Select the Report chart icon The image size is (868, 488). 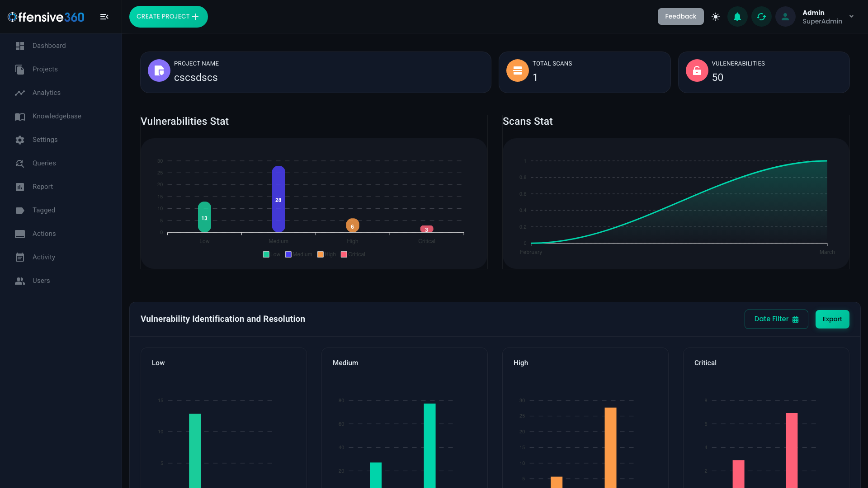tap(20, 187)
